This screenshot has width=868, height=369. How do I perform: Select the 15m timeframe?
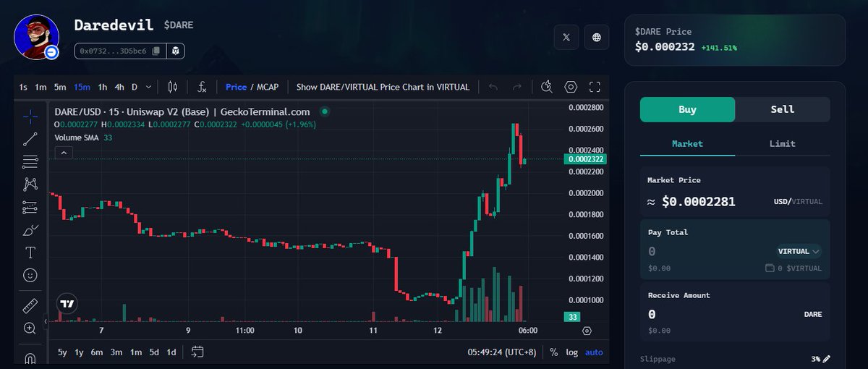82,87
